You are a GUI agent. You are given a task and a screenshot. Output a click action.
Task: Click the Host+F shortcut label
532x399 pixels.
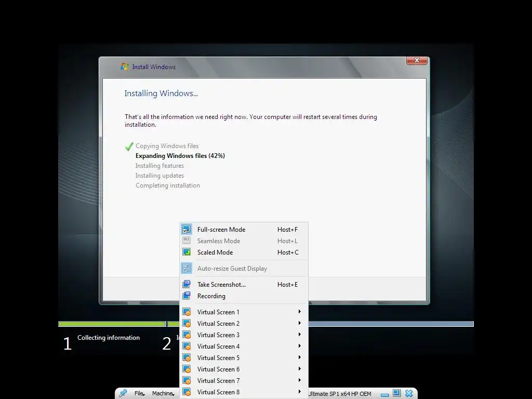pos(287,229)
